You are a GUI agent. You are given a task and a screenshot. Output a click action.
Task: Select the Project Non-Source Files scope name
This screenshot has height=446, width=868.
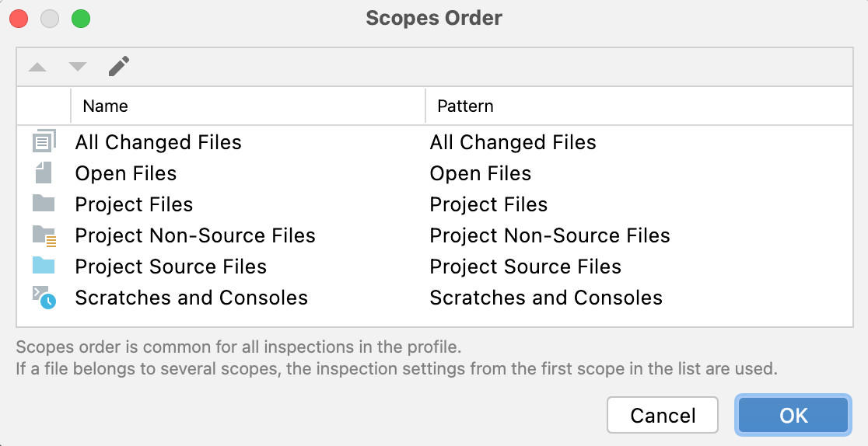(195, 235)
